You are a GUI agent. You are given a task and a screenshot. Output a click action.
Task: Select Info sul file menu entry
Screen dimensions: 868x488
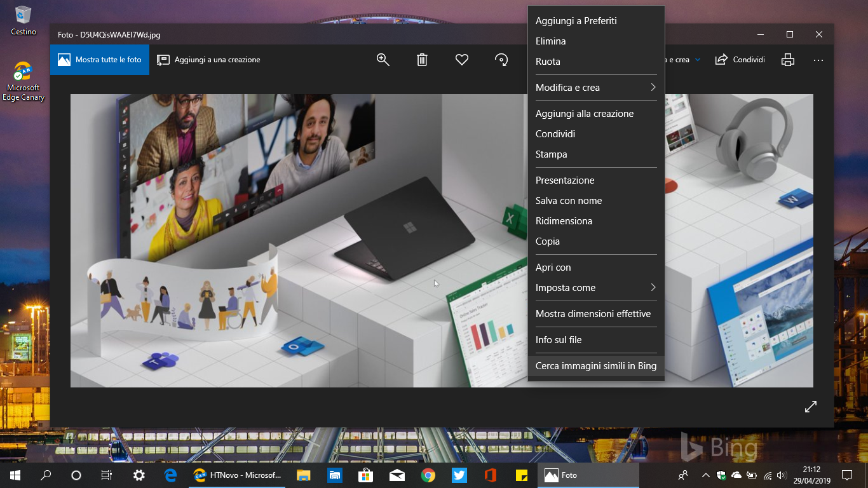pos(596,340)
